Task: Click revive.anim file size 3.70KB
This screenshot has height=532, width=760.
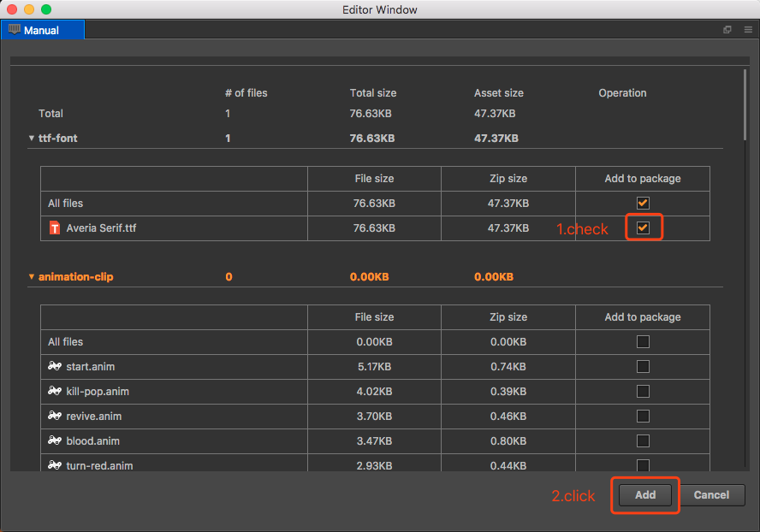Action: [374, 416]
